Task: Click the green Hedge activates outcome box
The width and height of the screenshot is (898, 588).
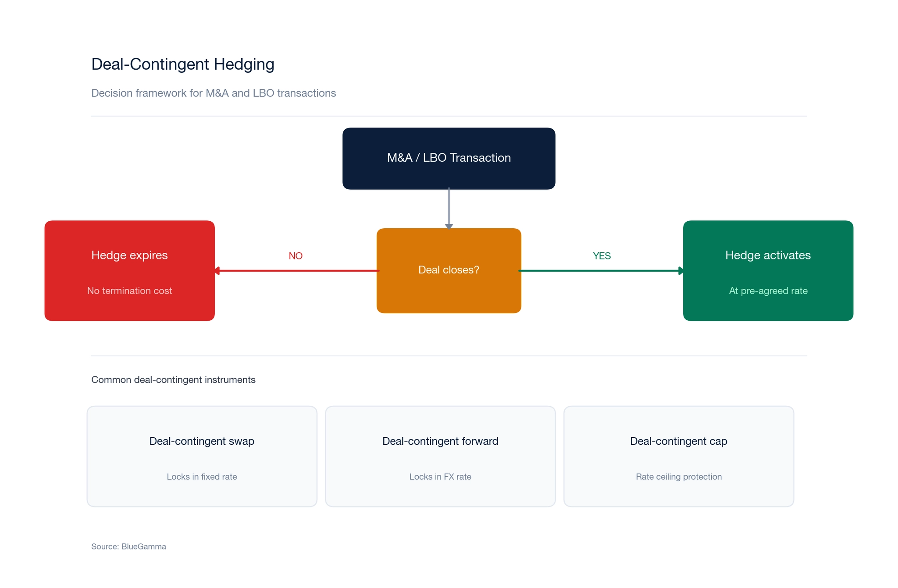Action: point(767,270)
